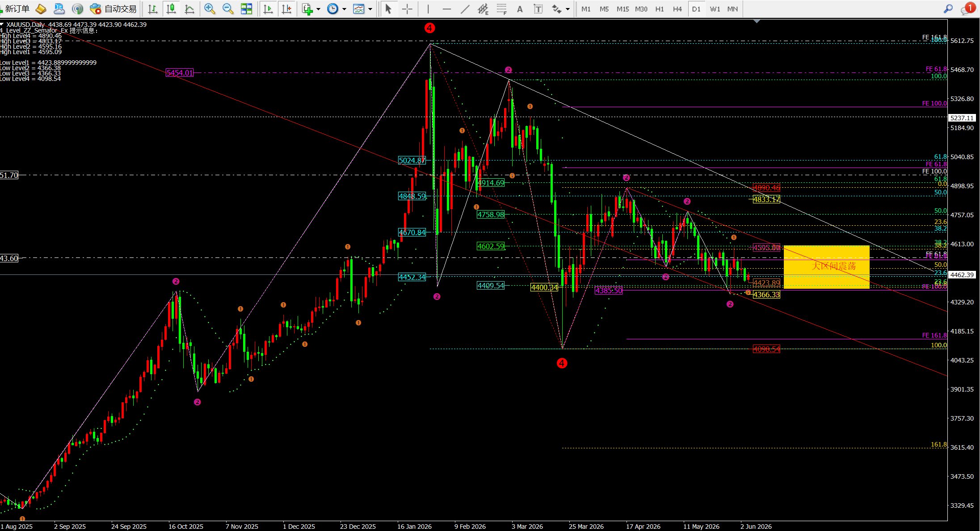Click the zoom in magnifier icon
Screen dimensions: 980x531
(209, 8)
